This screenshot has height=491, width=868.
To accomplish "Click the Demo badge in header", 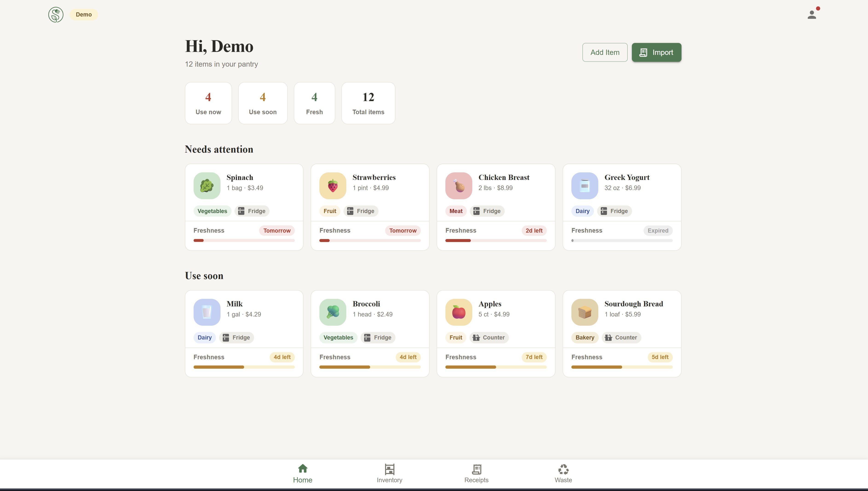I will (83, 14).
